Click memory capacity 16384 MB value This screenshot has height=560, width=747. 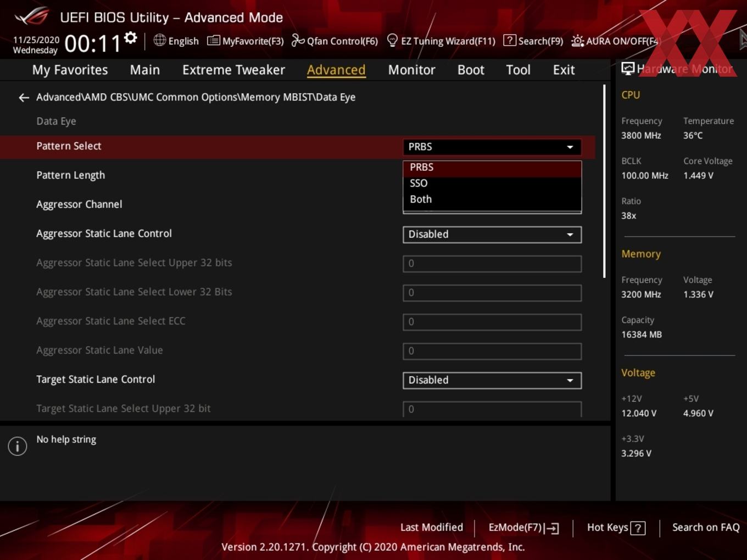[x=641, y=334]
